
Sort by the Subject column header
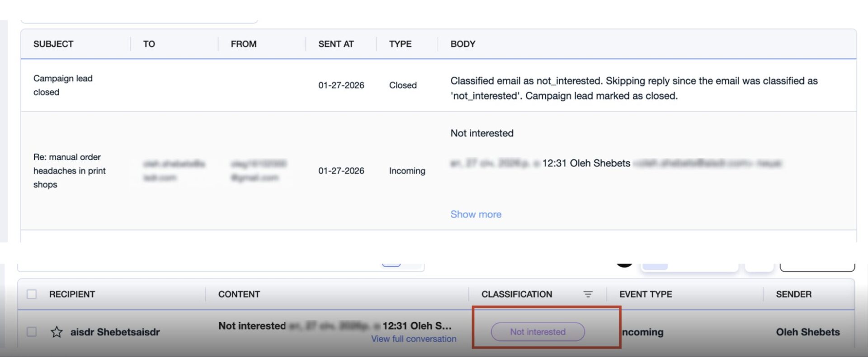(x=53, y=44)
